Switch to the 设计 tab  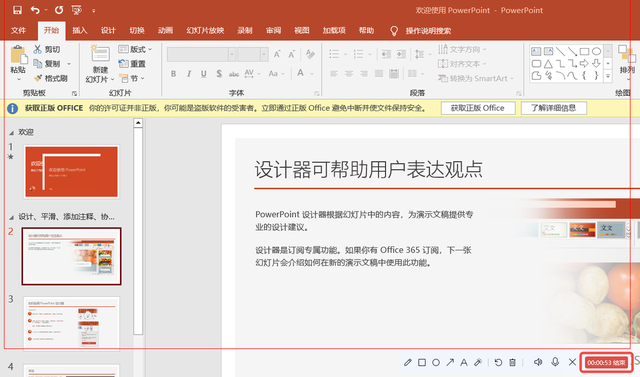[108, 31]
